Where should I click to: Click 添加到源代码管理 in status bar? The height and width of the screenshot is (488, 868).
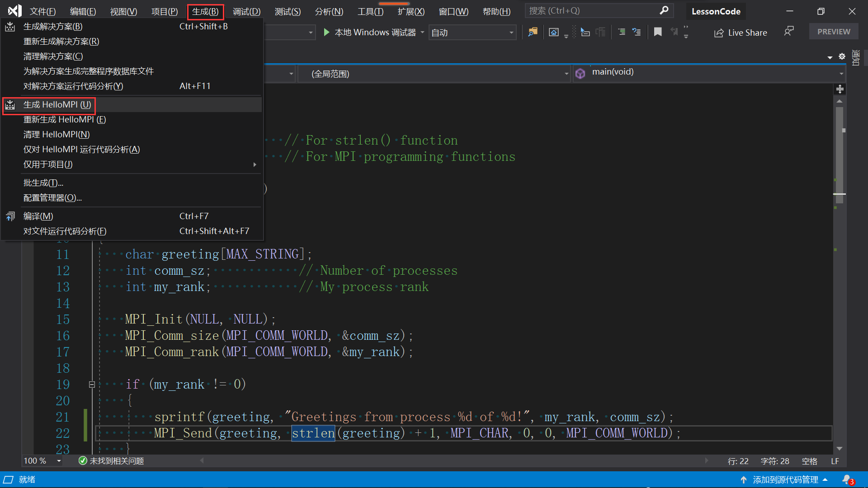tap(785, 479)
